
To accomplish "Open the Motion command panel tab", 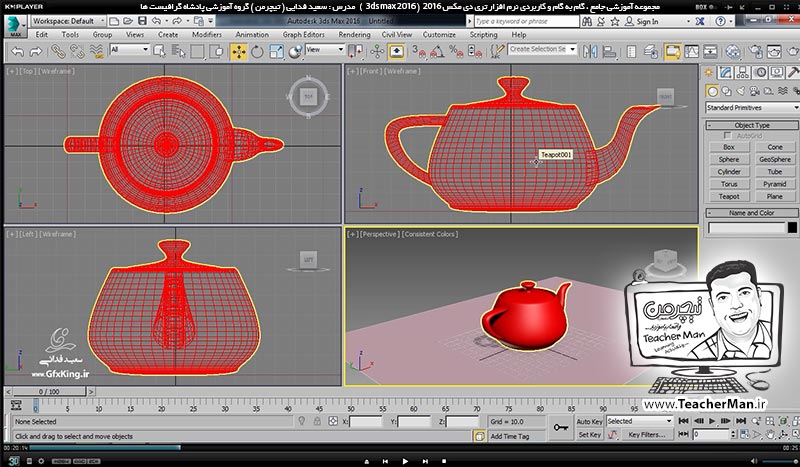I will tap(760, 72).
